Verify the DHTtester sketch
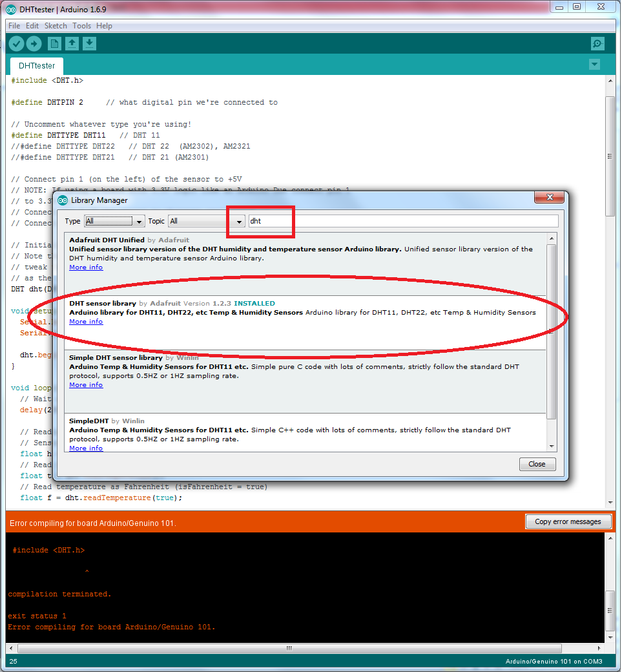The height and width of the screenshot is (672, 622). click(16, 43)
